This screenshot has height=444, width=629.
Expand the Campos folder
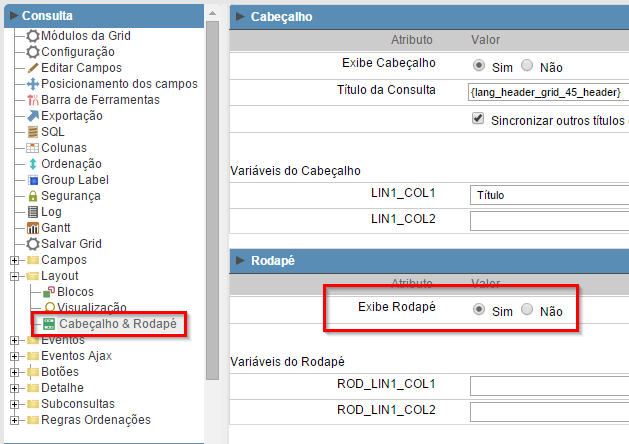tap(15, 260)
